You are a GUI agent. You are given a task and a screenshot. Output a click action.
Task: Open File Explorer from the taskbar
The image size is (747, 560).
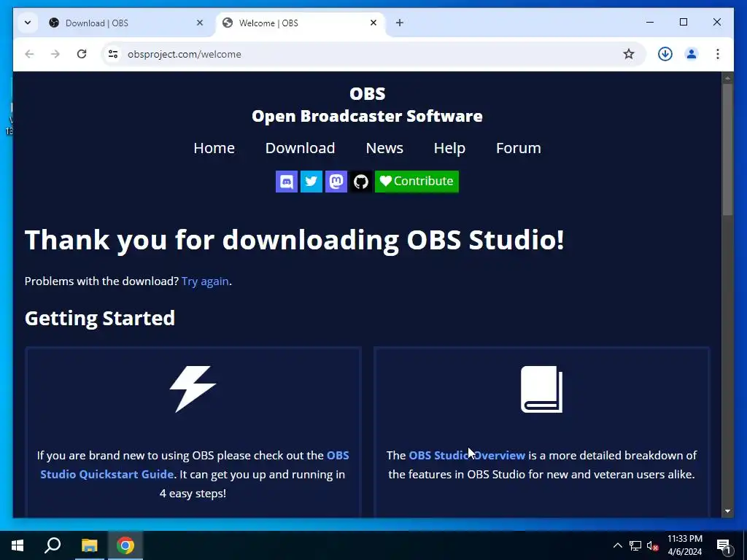click(89, 545)
